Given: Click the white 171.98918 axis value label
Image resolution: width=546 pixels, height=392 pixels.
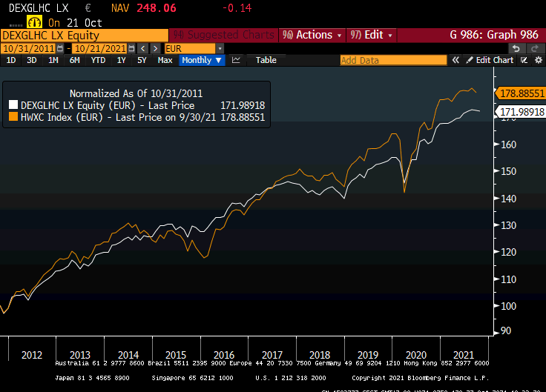Looking at the screenshot, I should tap(521, 112).
